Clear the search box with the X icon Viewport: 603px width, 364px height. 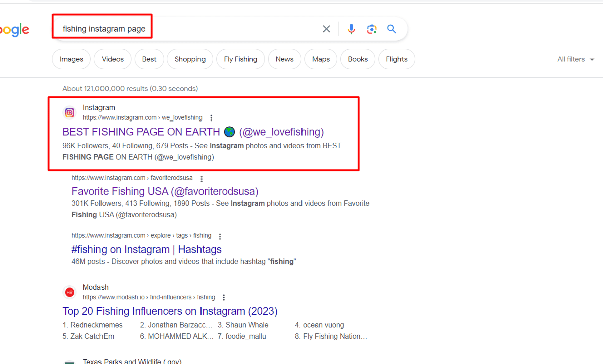click(x=326, y=29)
